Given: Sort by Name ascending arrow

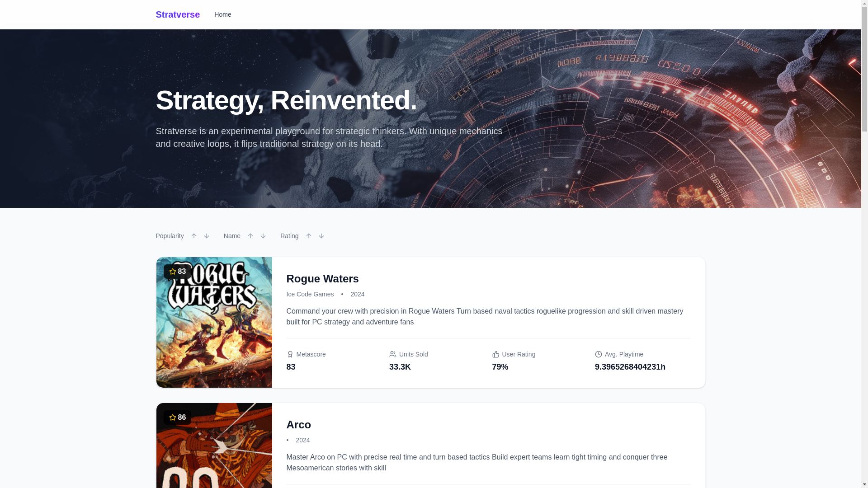Looking at the screenshot, I should tap(250, 236).
